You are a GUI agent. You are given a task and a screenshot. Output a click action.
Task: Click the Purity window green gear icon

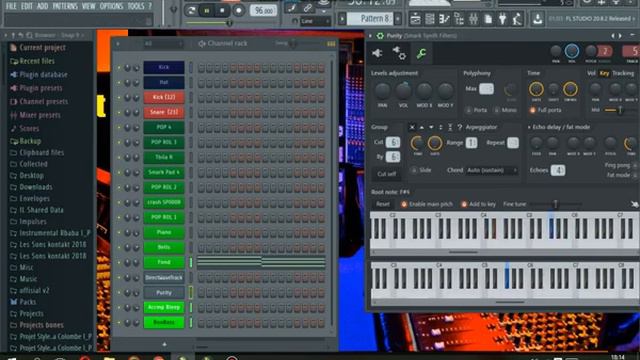[380, 36]
